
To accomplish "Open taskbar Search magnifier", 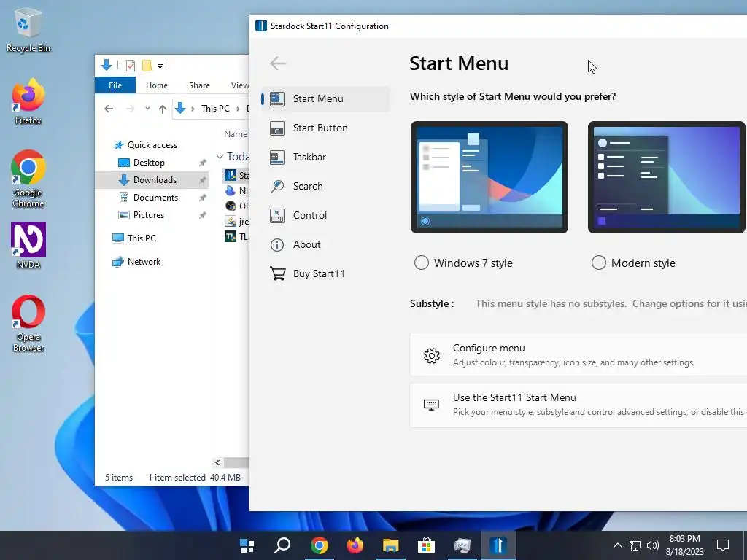I will 282,545.
